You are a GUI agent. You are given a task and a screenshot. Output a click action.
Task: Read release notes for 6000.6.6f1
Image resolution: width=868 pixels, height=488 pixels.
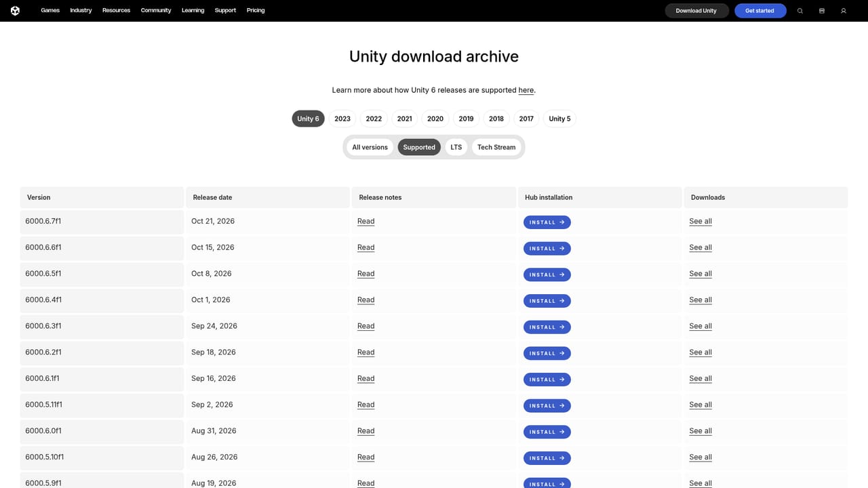click(x=366, y=247)
